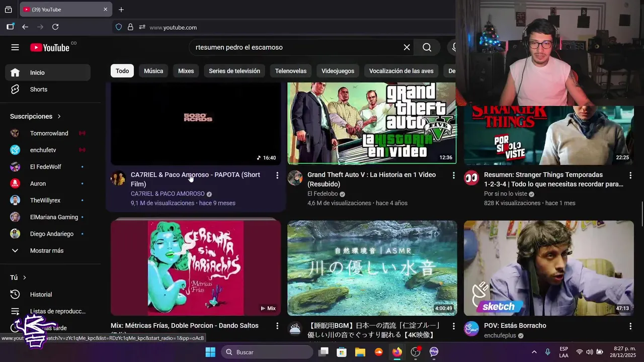Open Task View on the taskbar
This screenshot has height=362, width=644.
(x=324, y=352)
